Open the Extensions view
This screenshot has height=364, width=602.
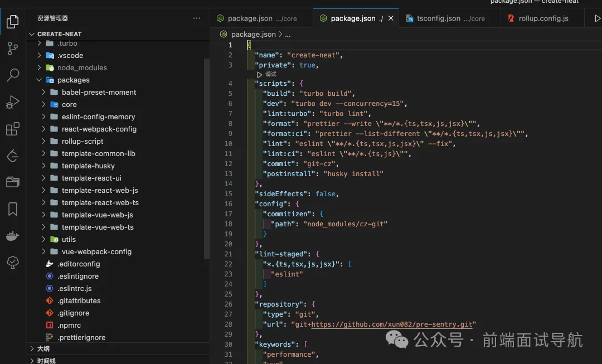click(x=12, y=129)
